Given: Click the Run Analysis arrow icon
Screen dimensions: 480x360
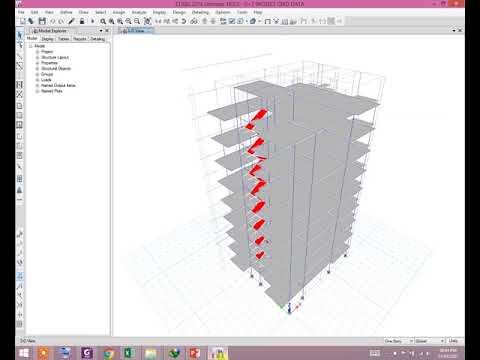Looking at the screenshot, I should [92, 21].
